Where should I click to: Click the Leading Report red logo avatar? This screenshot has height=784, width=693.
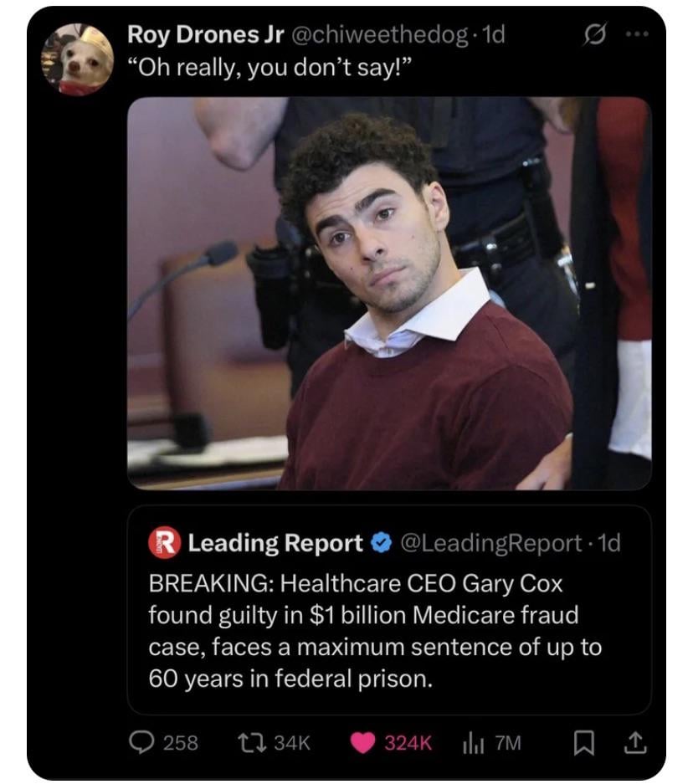(164, 543)
